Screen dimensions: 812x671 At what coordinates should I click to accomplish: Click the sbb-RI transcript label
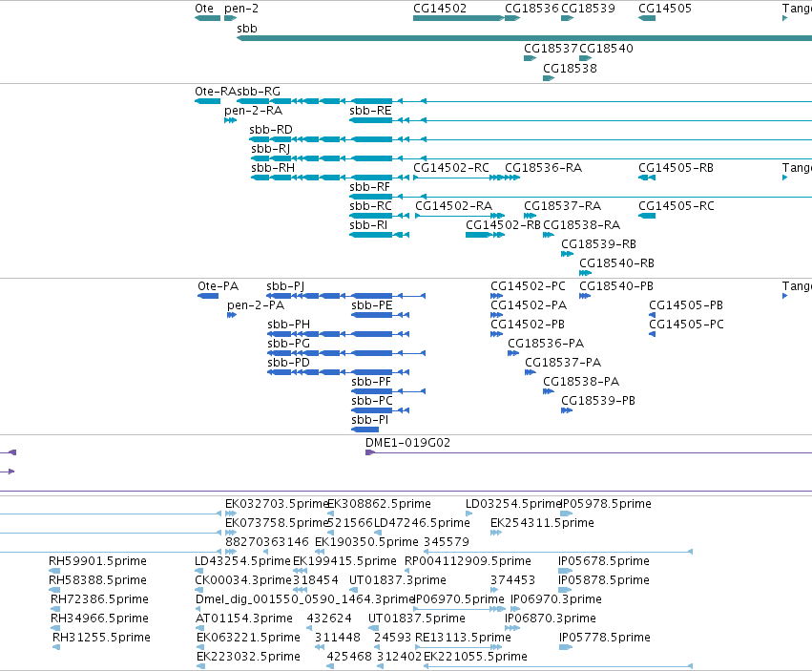(x=368, y=225)
